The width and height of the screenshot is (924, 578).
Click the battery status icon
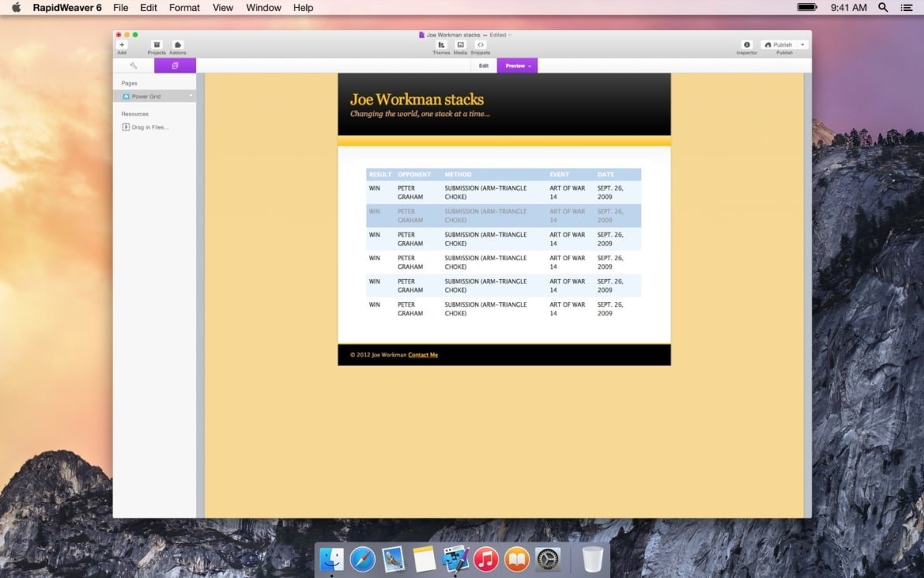[x=807, y=8]
